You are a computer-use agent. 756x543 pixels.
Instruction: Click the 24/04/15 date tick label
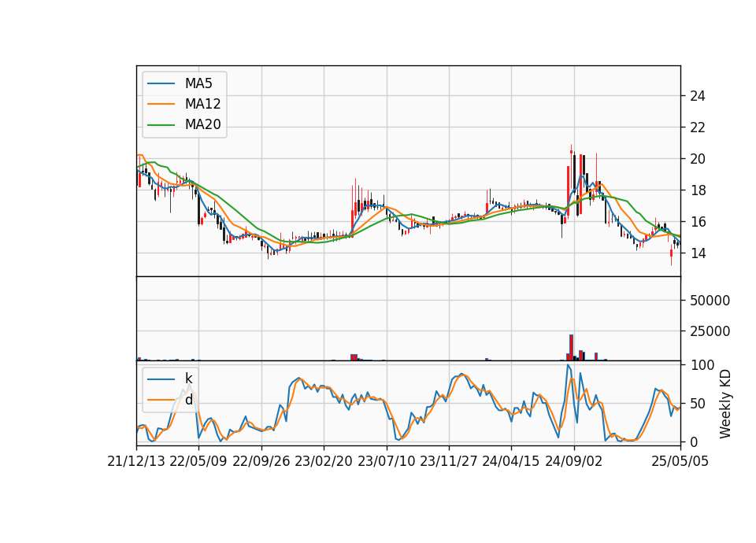pyautogui.click(x=511, y=461)
